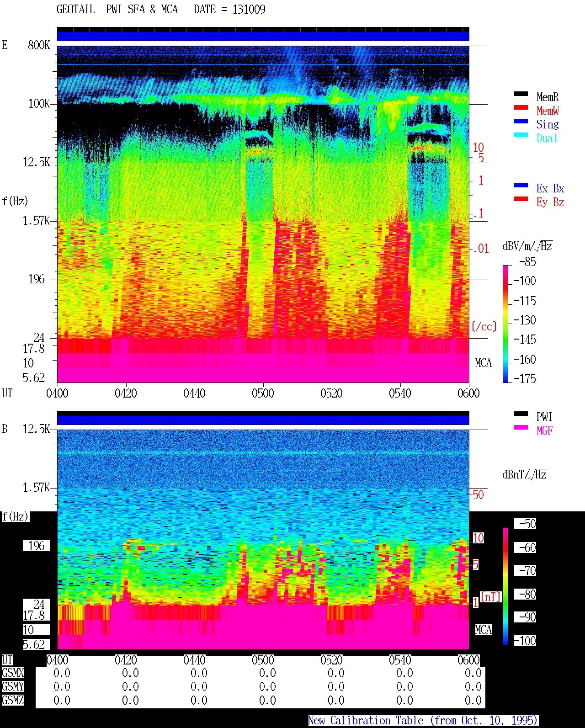This screenshot has height=728, width=585.
Task: Select the -130 color scale value
Action: coord(525,320)
